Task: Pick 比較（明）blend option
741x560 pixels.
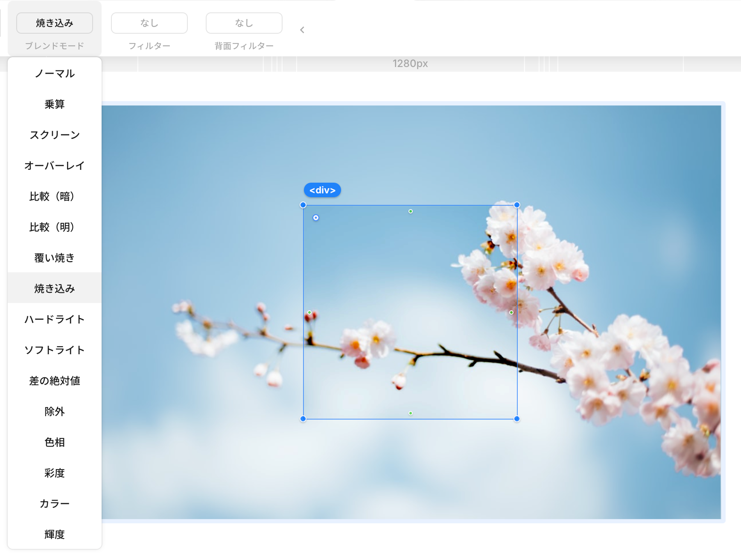Action: pyautogui.click(x=55, y=227)
